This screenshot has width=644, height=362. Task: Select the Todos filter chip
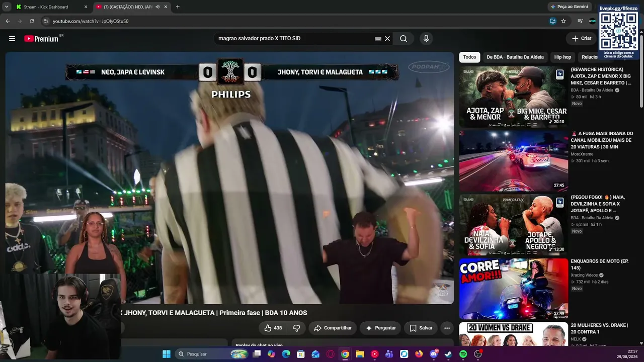point(469,57)
